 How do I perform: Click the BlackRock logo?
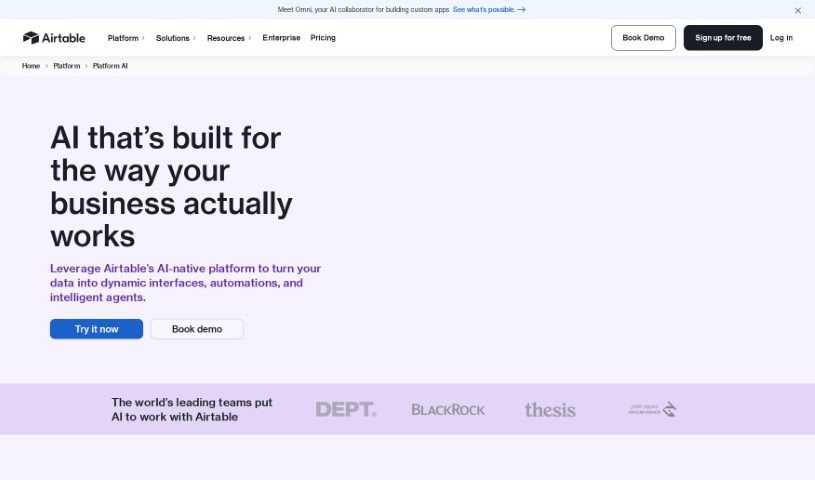448,410
